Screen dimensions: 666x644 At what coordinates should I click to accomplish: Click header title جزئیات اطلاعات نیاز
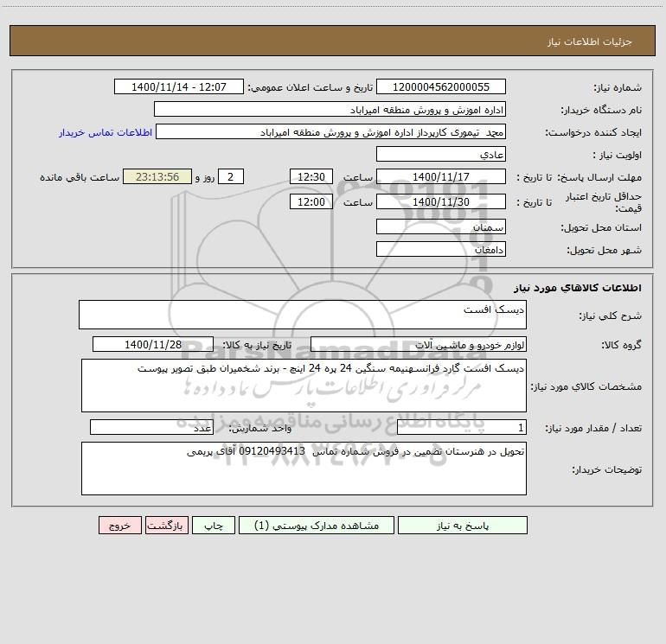point(590,41)
